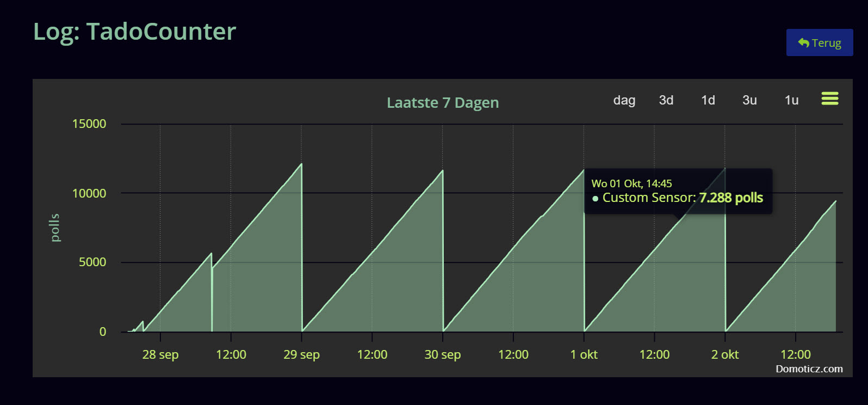
Task: Click the 'Laatste 7 Dagen' chart title
Action: point(442,102)
